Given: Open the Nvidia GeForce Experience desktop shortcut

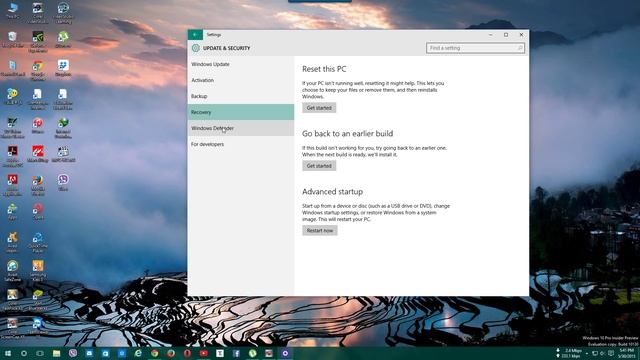Looking at the screenshot, I should pos(38,42).
